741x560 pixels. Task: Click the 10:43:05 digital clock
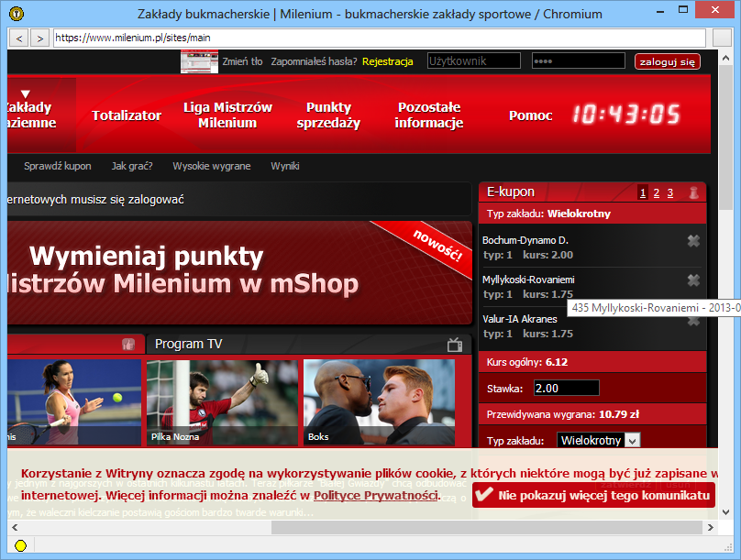pos(626,115)
